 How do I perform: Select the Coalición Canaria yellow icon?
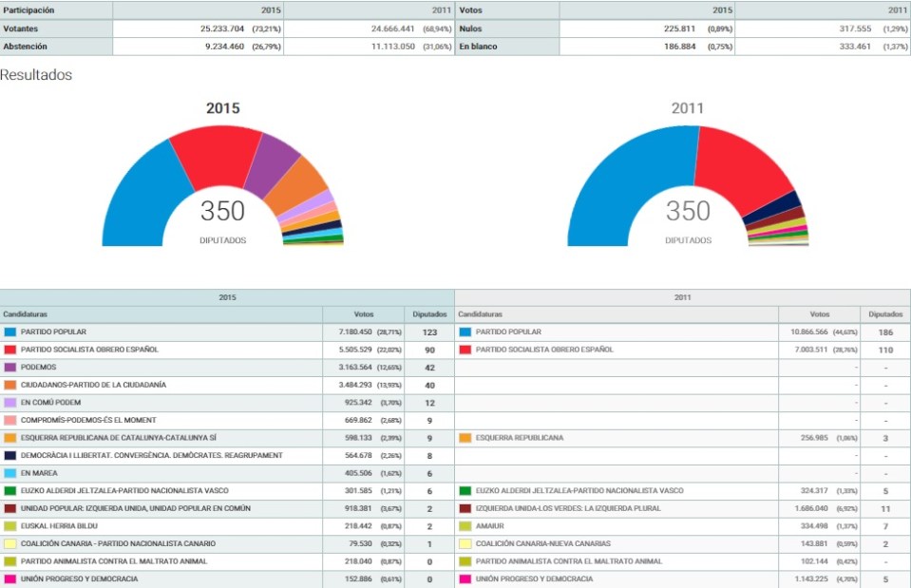(x=10, y=545)
